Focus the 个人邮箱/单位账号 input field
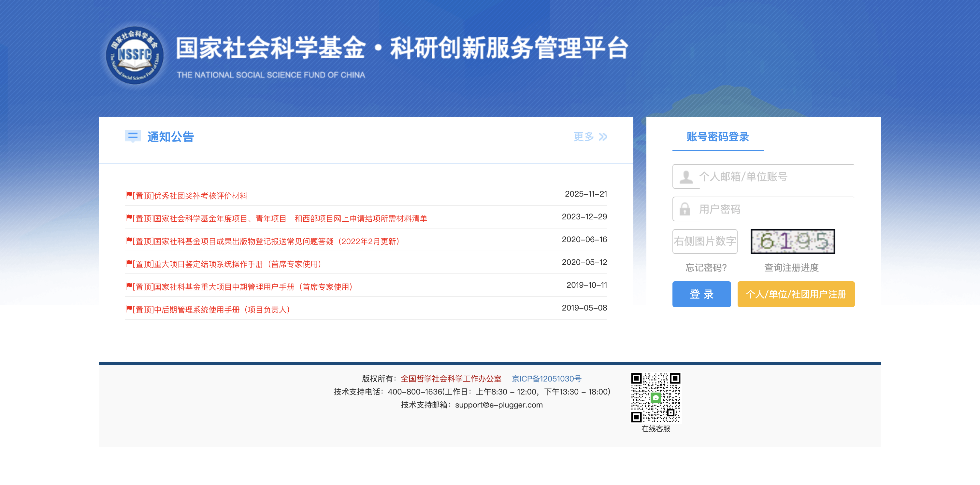This screenshot has width=980, height=485. point(763,177)
